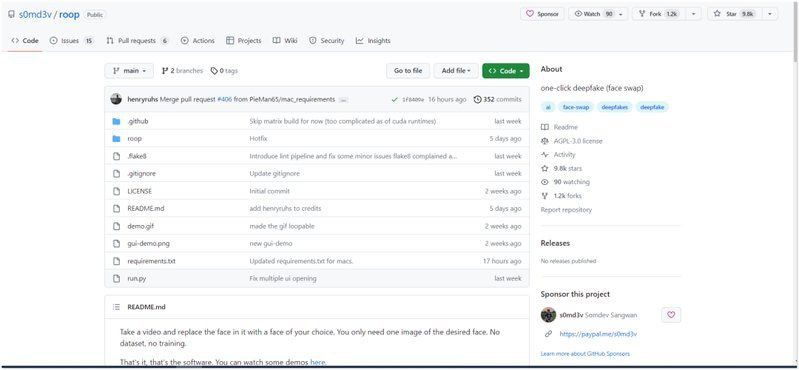Click the Sponsor heart button
The image size is (799, 370).
tap(542, 14)
